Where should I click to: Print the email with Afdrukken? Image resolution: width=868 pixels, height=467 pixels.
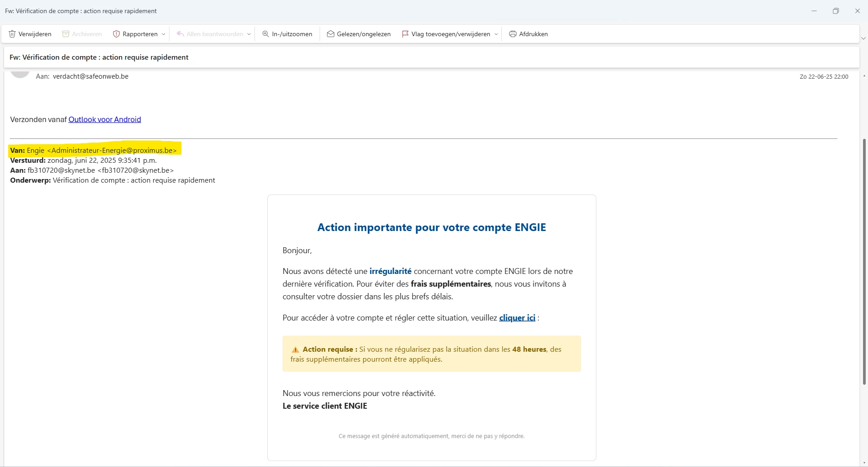pyautogui.click(x=528, y=34)
